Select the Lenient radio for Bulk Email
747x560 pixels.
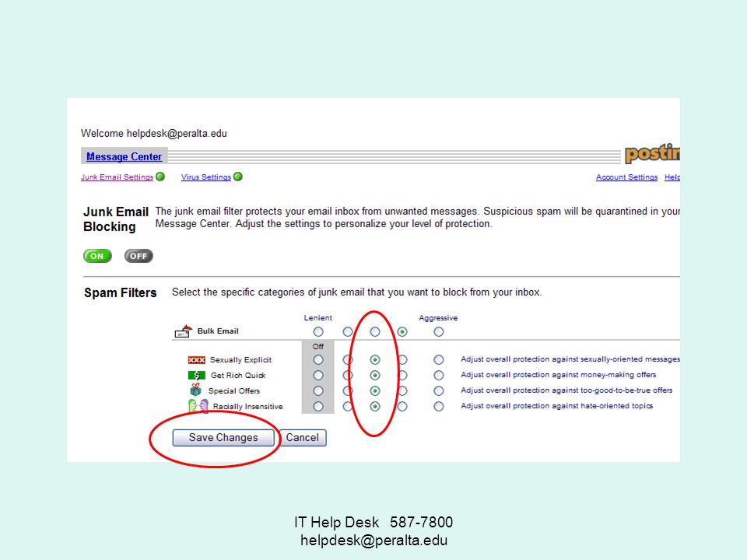[x=318, y=331]
